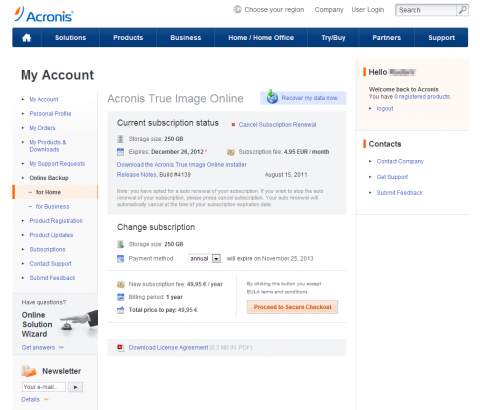Click User Login
The height and width of the screenshot is (410, 480).
pyautogui.click(x=368, y=10)
